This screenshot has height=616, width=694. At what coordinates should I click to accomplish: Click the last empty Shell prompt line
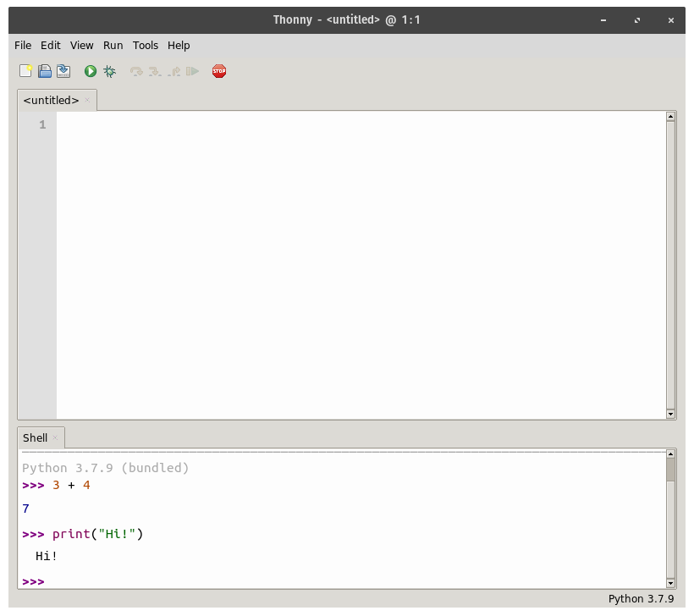point(343,581)
